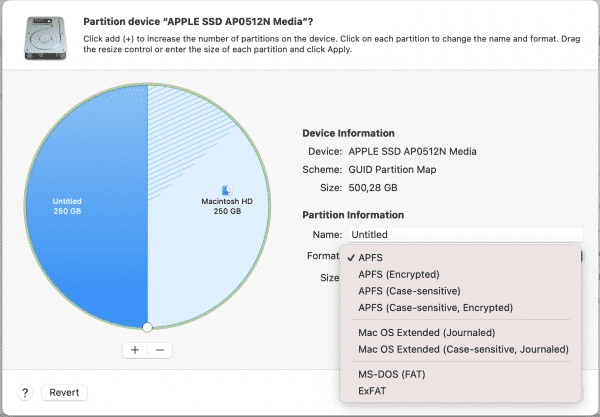The width and height of the screenshot is (600, 417).
Task: Click the 'GUID Partition Map' scheme value
Action: (392, 169)
